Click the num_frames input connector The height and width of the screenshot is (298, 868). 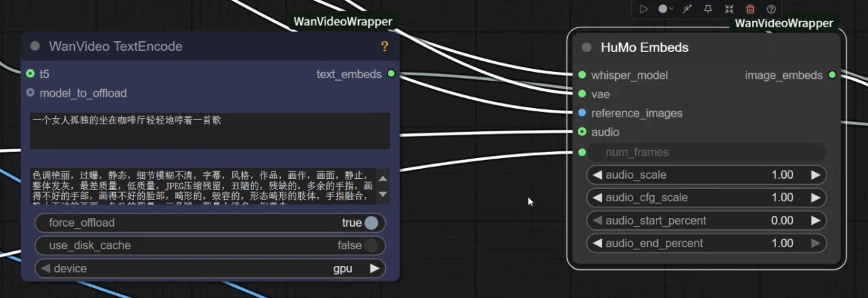point(582,152)
